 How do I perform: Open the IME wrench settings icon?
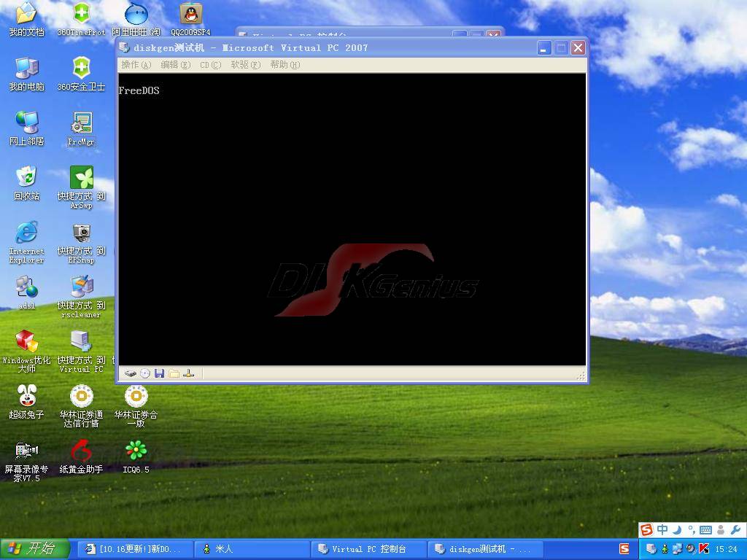[x=736, y=529]
